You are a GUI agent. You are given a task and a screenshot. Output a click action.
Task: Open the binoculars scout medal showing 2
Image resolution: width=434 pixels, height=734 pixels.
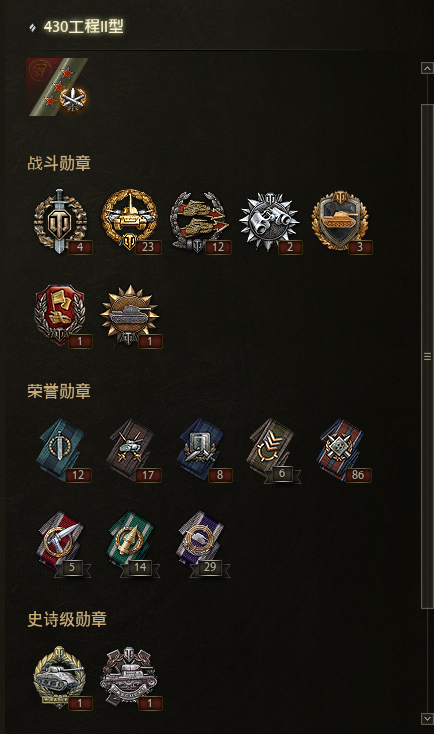point(270,221)
